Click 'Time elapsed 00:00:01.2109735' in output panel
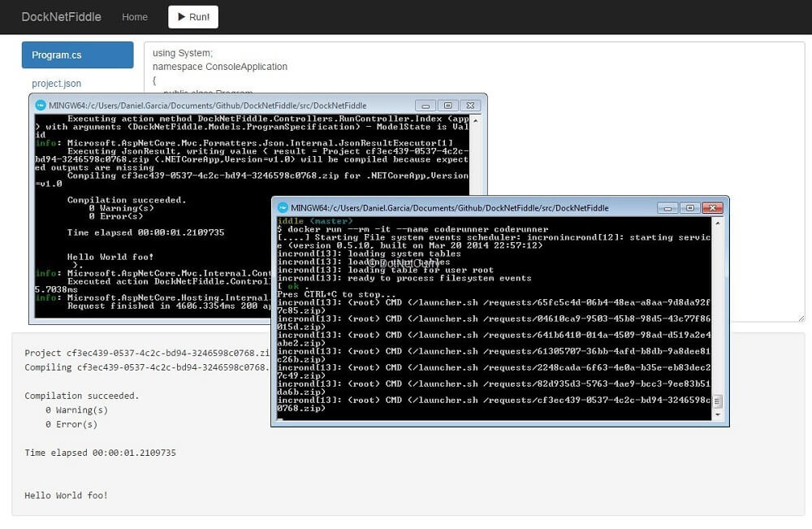 (100, 453)
